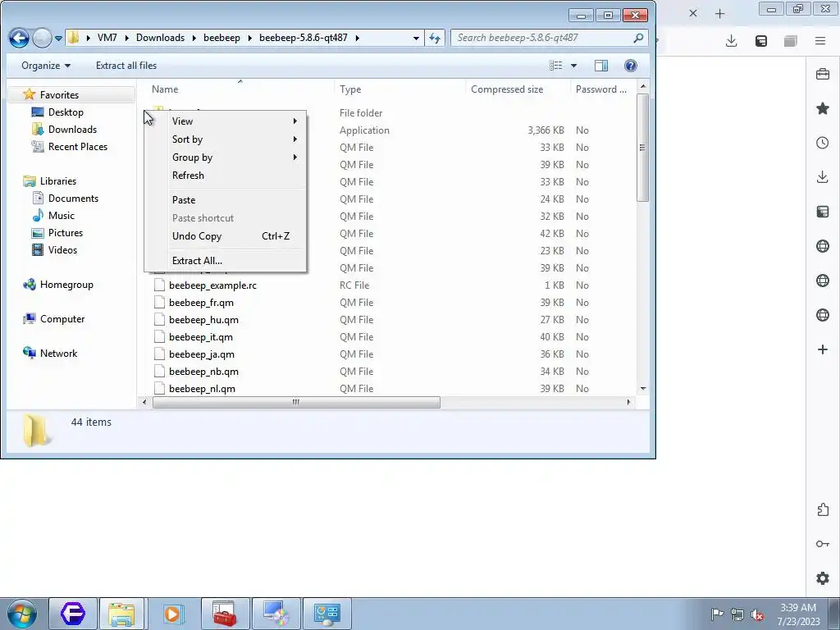Go back with the Explorer back arrow
The image size is (840, 630).
(19, 38)
